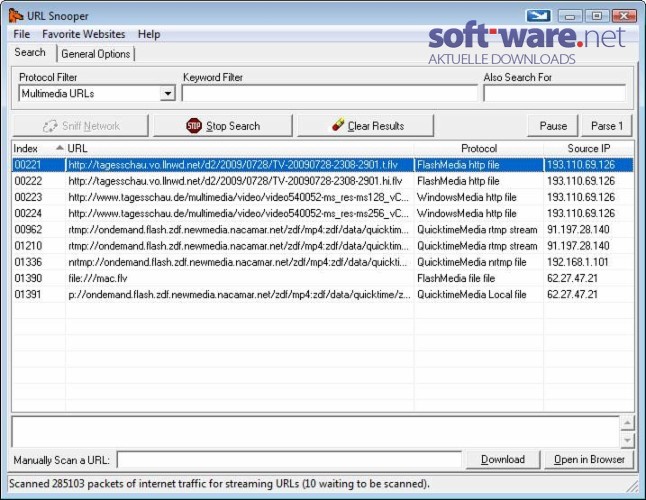Image resolution: width=646 pixels, height=500 pixels.
Task: Click the Multimedia URLs combo box
Action: [97, 93]
